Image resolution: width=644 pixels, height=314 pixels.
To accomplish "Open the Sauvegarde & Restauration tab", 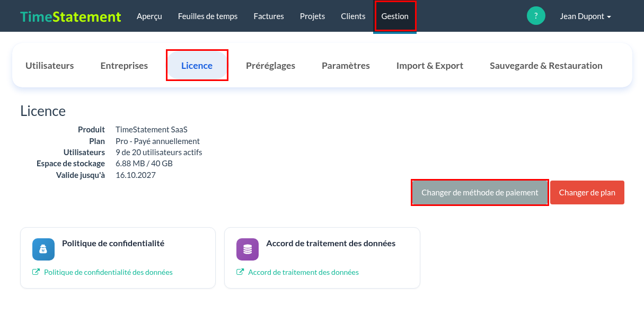I will click(546, 66).
